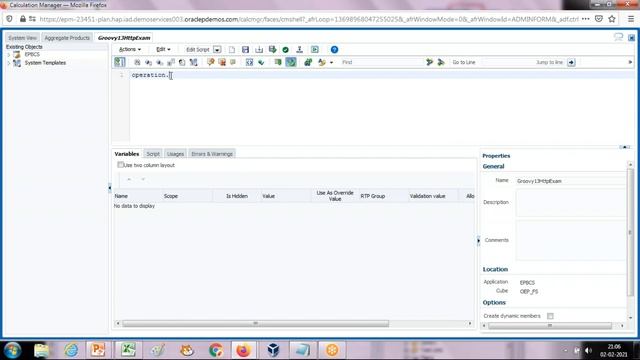Click the green find-replace binoculars-like icon
The width and height of the screenshot is (640, 360).
coord(308,62)
